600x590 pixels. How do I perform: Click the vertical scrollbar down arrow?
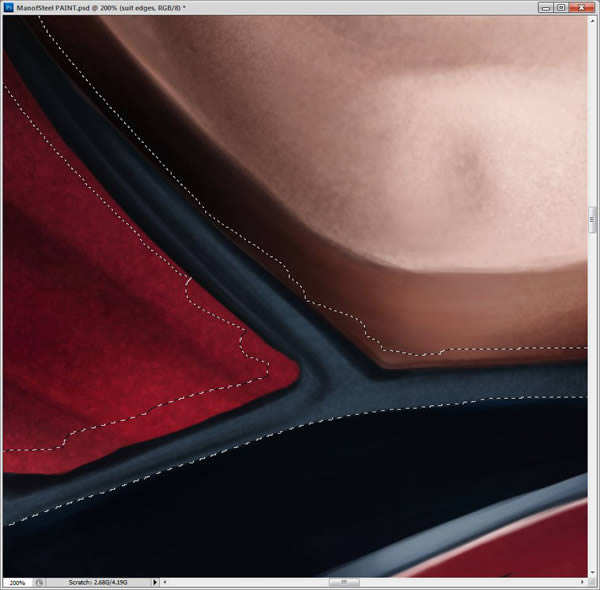pyautogui.click(x=592, y=573)
